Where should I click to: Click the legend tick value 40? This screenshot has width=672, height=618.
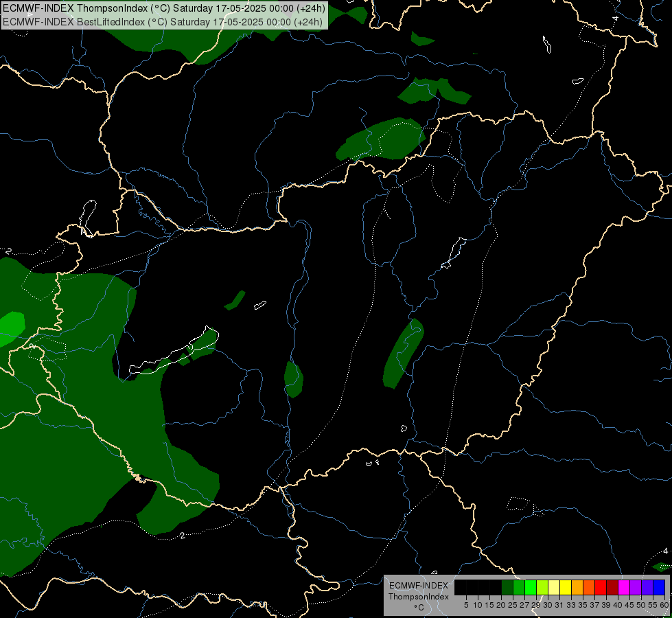pyautogui.click(x=618, y=605)
